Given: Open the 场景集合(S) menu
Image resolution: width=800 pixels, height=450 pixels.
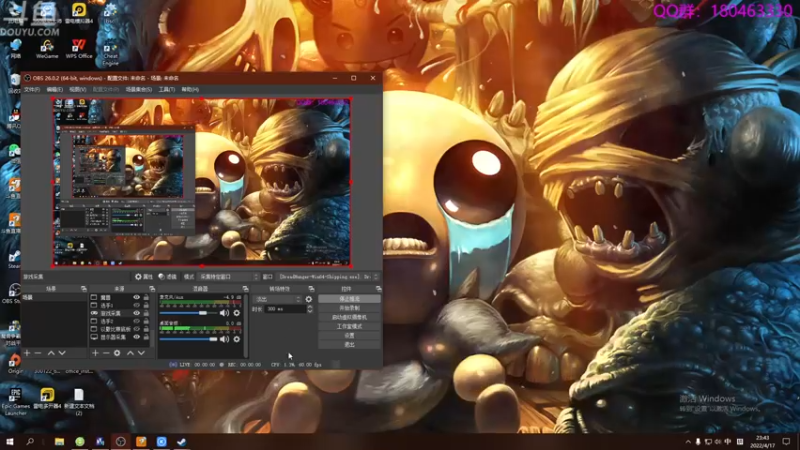Looking at the screenshot, I should point(139,89).
